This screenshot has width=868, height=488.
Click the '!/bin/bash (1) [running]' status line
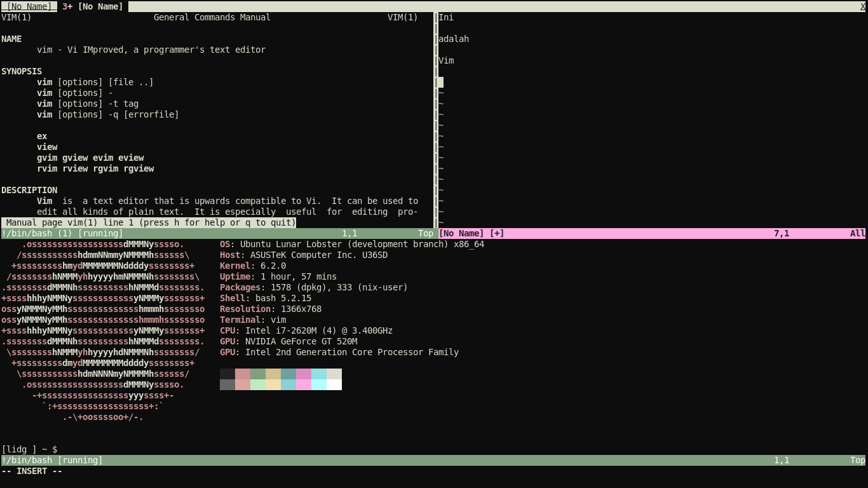217,233
